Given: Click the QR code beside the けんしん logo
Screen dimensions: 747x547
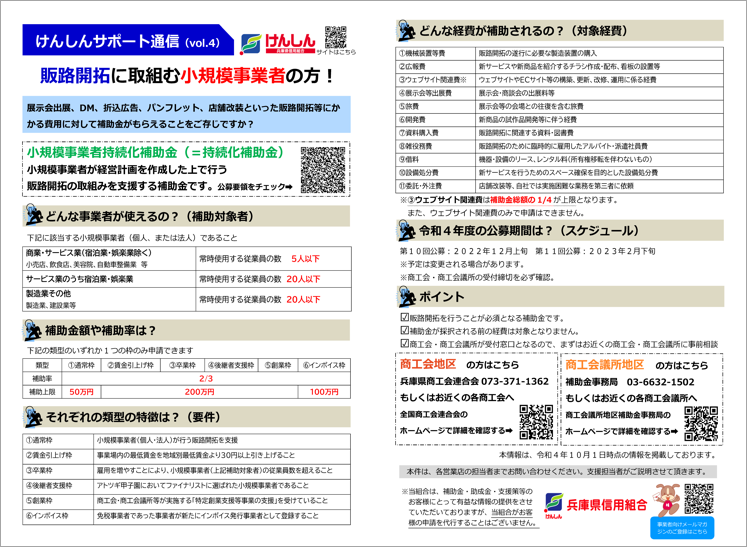Looking at the screenshot, I should click(335, 37).
